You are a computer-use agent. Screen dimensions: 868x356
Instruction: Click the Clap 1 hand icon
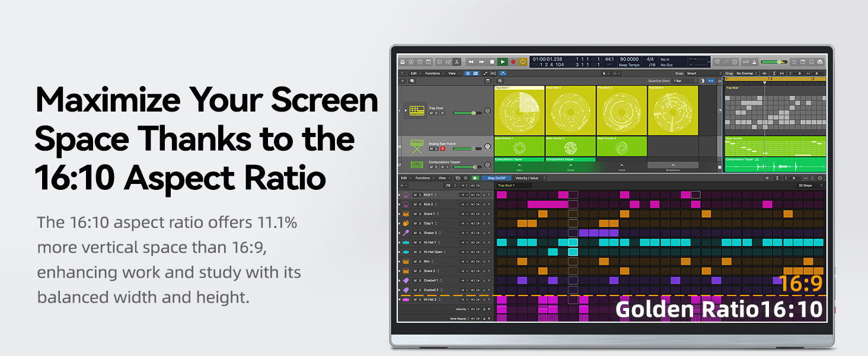406,223
